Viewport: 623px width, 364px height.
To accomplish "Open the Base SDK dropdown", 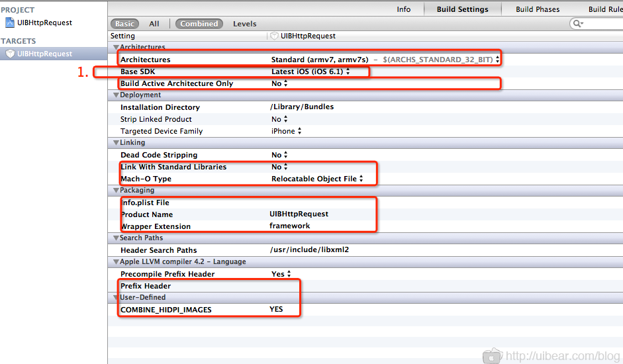I will point(311,71).
